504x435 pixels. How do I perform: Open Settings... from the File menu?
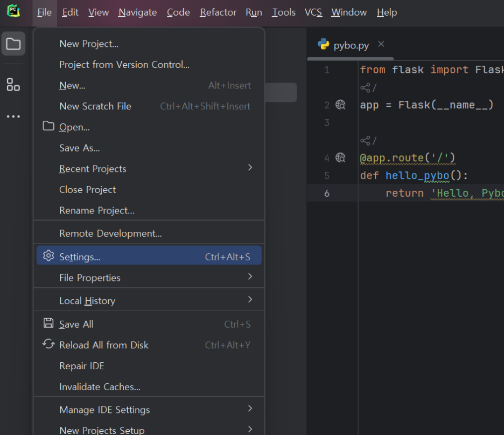pos(149,257)
